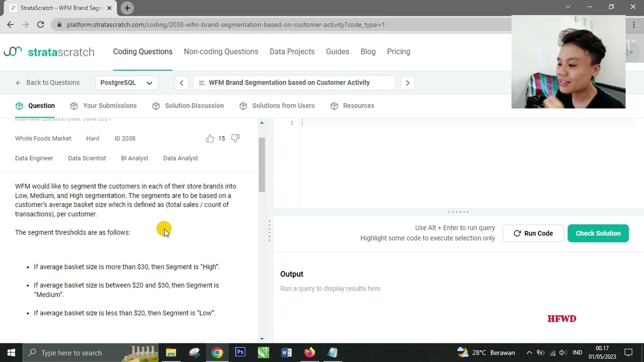This screenshot has height=362, width=644.
Task: Click the Data Scientist tag
Action: [x=87, y=158]
